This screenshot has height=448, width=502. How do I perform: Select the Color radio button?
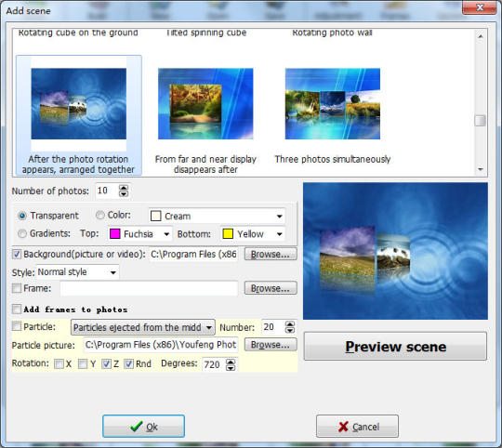coord(99,215)
